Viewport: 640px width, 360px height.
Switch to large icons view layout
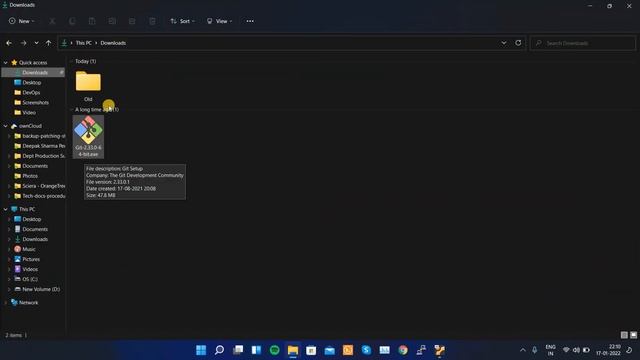coord(633,335)
